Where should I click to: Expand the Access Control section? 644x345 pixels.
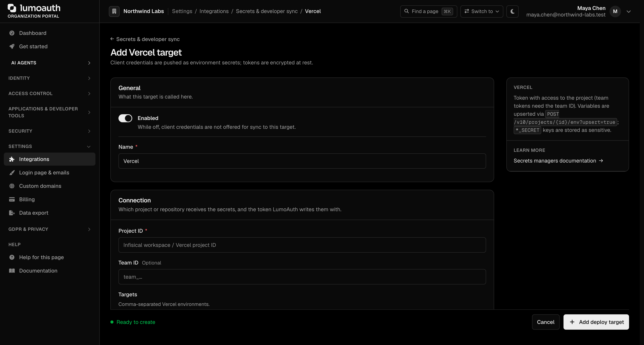pos(49,94)
